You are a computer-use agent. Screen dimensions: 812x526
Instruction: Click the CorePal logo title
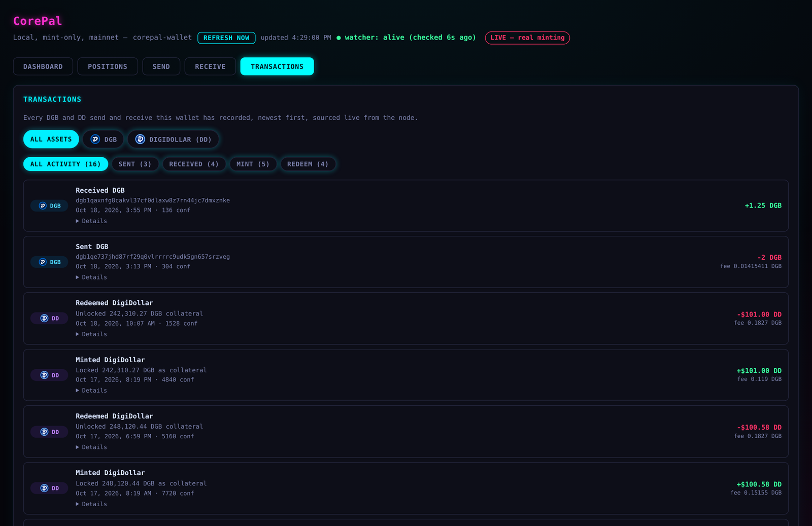click(38, 21)
